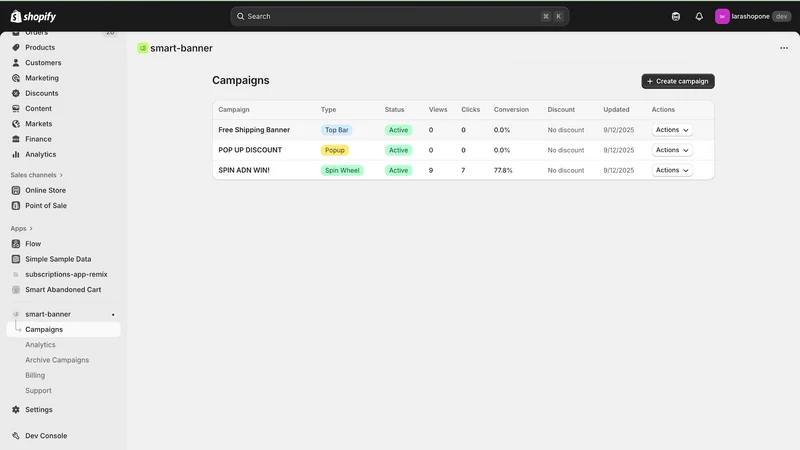Open the Sidekick assistant icon

676,16
